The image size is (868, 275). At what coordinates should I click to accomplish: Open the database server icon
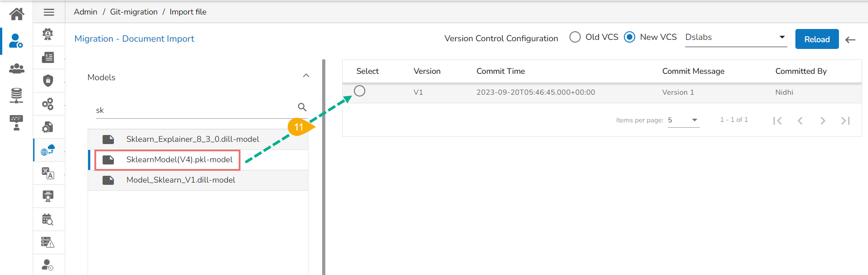[16, 95]
